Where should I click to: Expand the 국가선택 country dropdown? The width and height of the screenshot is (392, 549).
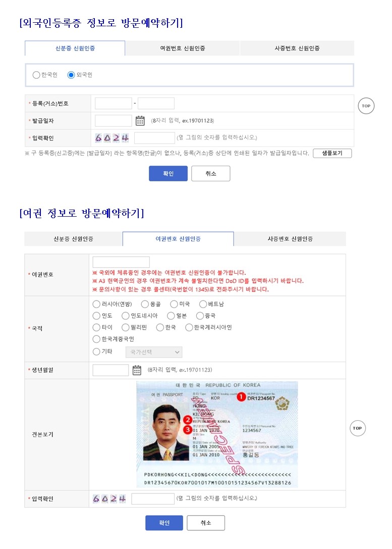point(154,352)
